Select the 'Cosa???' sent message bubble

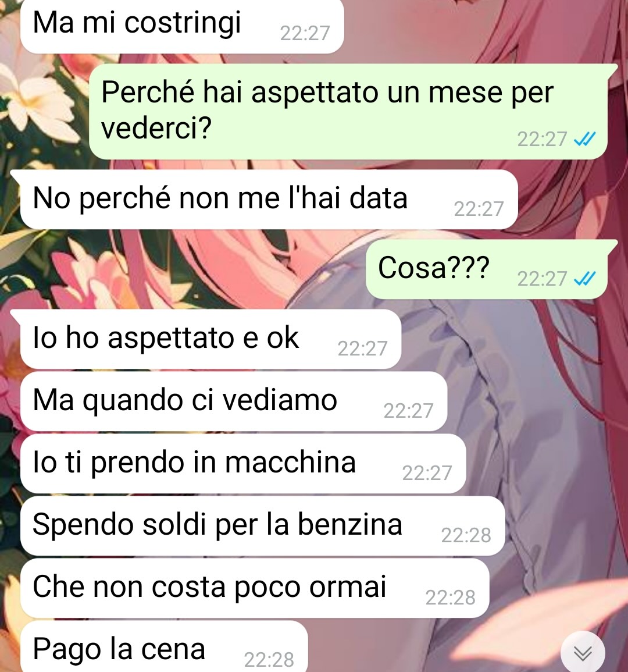[x=486, y=269]
